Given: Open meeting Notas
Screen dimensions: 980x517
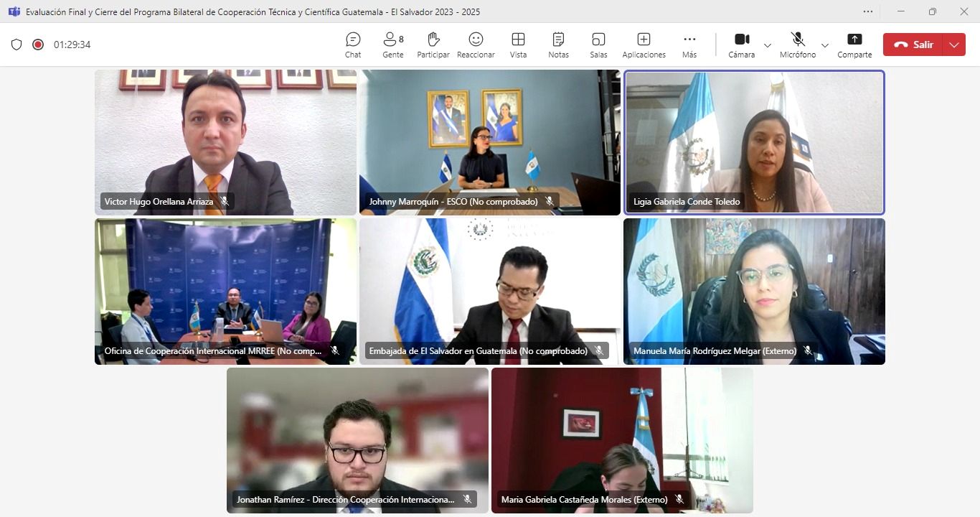Looking at the screenshot, I should (558, 45).
